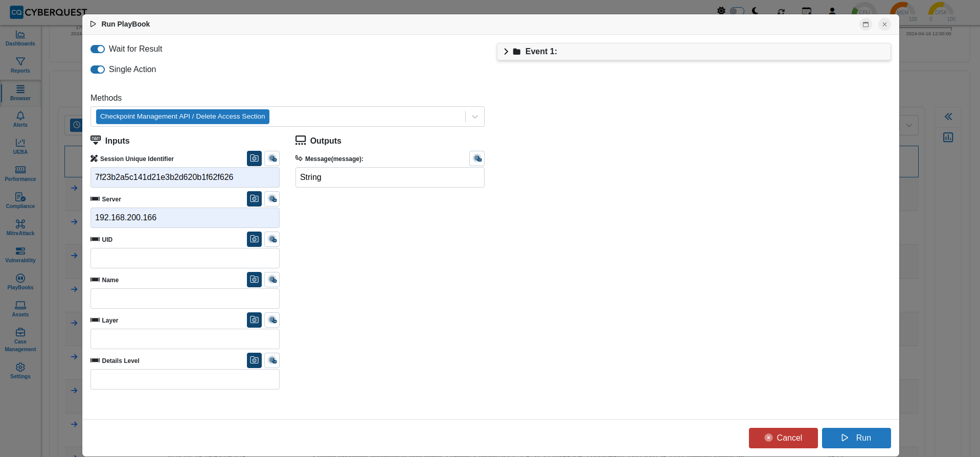Click the camera icon for Server field
The image size is (980, 457).
(x=254, y=199)
